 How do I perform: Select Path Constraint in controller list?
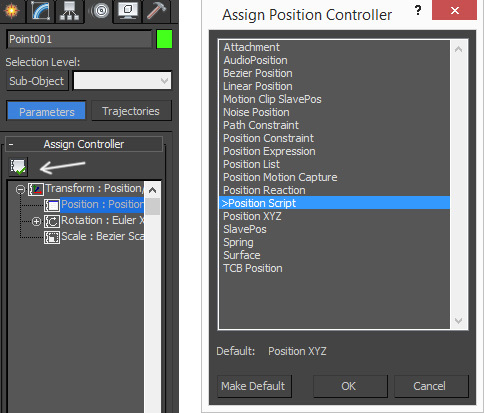click(261, 125)
